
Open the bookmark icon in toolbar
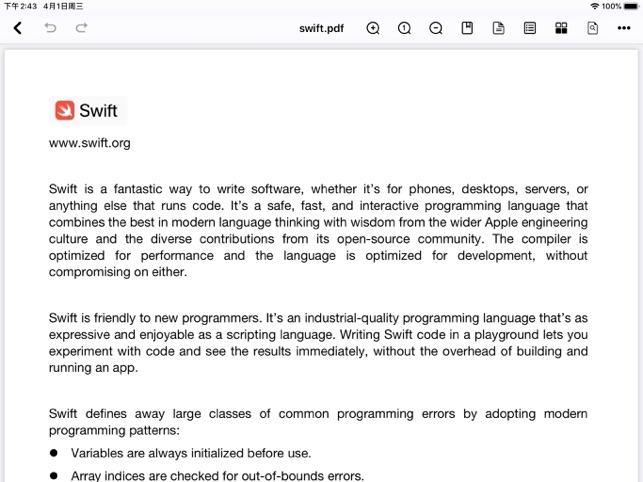[x=467, y=28]
